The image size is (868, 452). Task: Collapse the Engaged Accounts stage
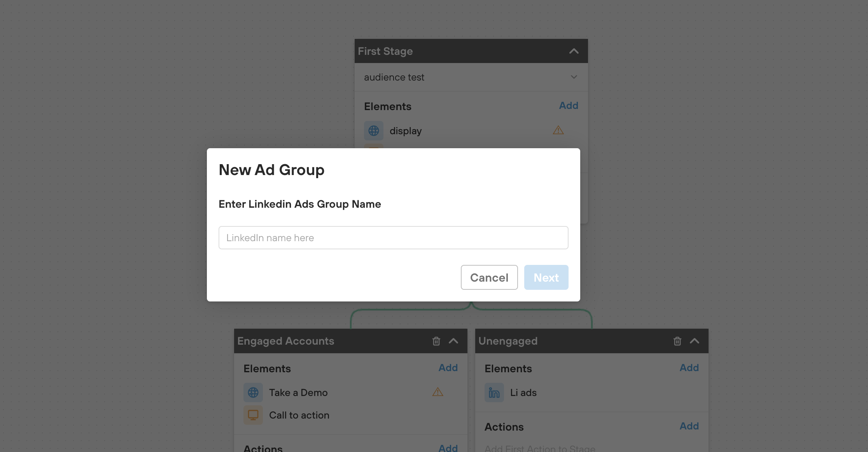pyautogui.click(x=453, y=341)
